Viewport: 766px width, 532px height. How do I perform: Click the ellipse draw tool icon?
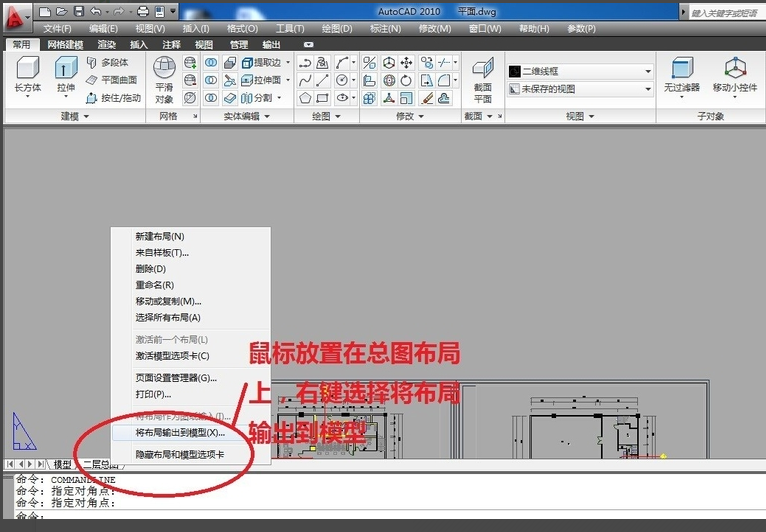342,98
